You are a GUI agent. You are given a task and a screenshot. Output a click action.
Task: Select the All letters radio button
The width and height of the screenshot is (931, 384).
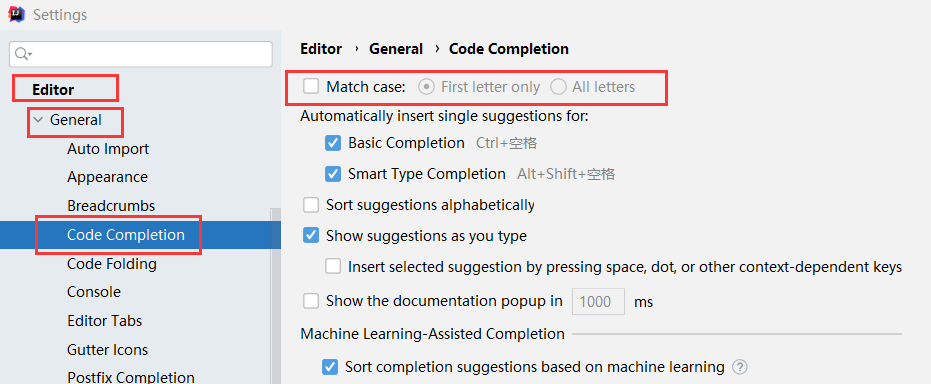tap(558, 87)
